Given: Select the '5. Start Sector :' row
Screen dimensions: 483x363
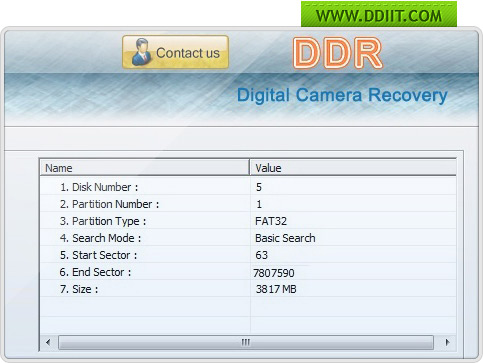Looking at the screenshot, I should [x=248, y=255].
